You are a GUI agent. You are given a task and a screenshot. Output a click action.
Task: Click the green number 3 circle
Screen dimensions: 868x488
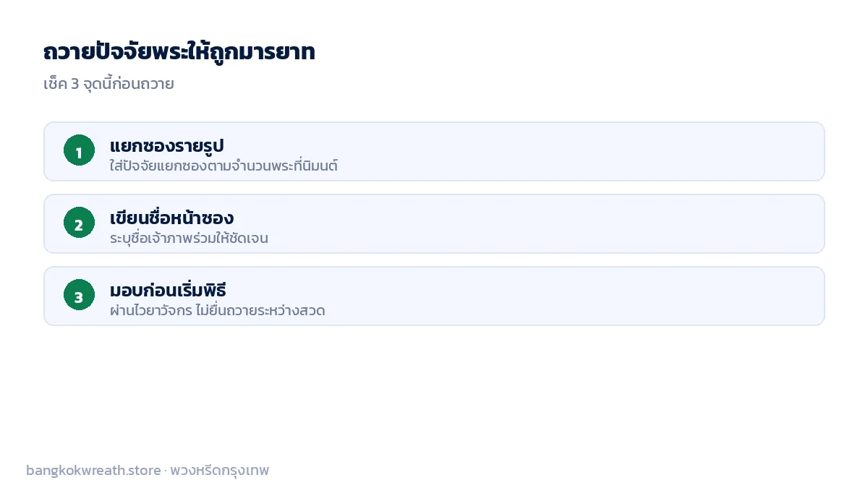pyautogui.click(x=79, y=295)
